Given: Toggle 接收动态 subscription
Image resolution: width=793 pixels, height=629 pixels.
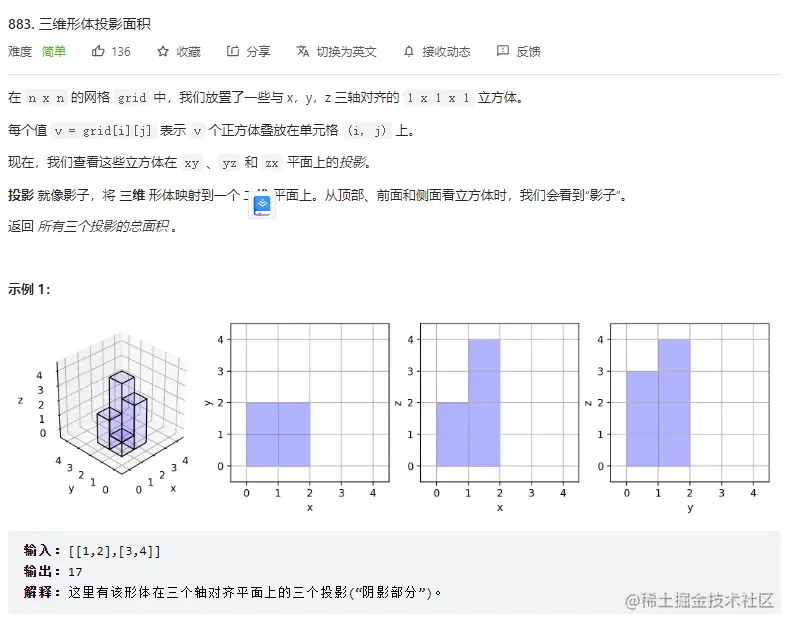Looking at the screenshot, I should (446, 51).
